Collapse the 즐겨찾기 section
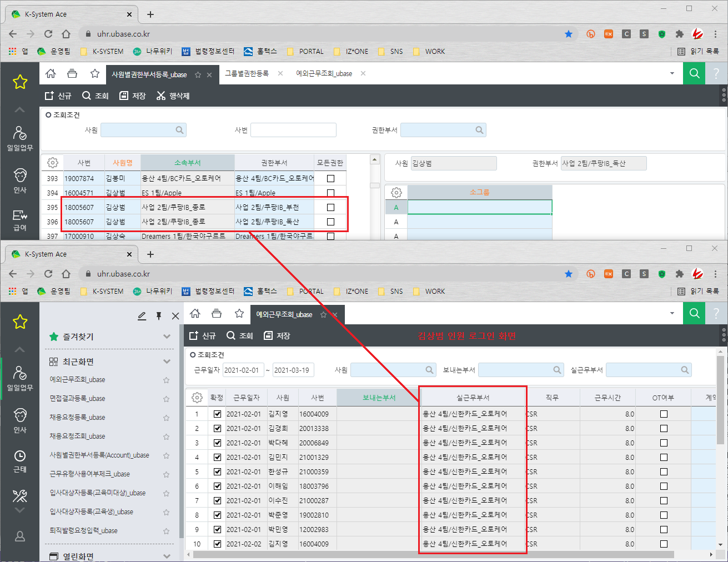The image size is (728, 562). pos(167,337)
